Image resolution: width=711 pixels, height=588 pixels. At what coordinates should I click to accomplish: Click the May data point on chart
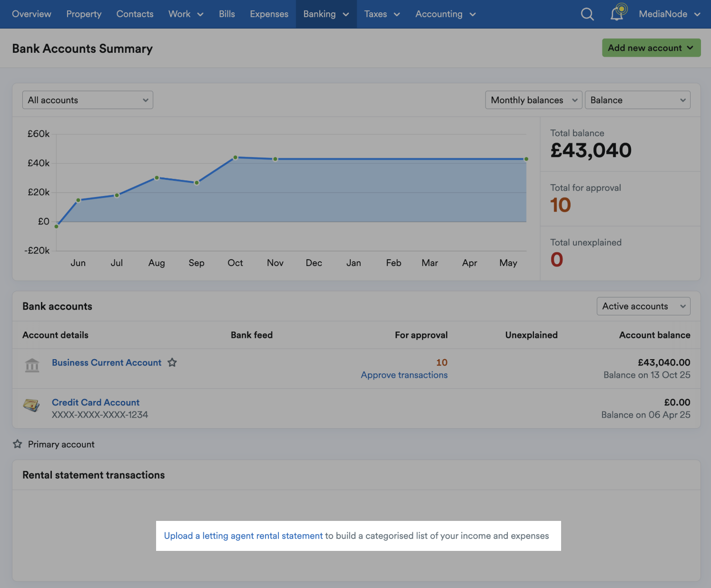[x=526, y=159]
